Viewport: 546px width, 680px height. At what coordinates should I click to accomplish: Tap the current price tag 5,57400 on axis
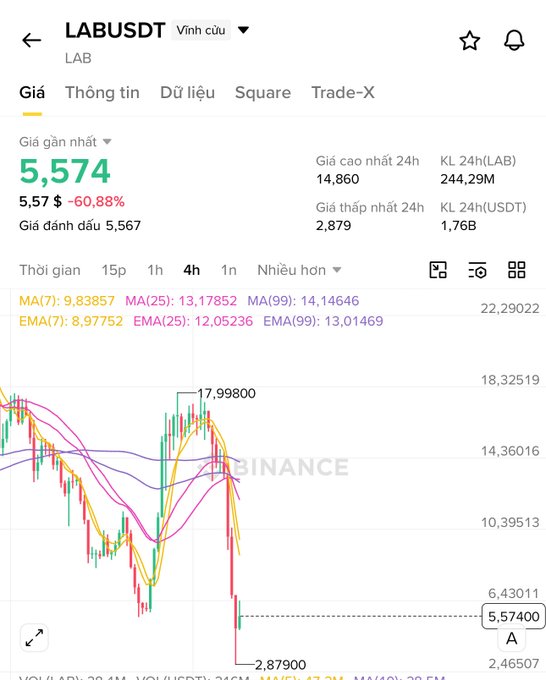click(x=513, y=616)
